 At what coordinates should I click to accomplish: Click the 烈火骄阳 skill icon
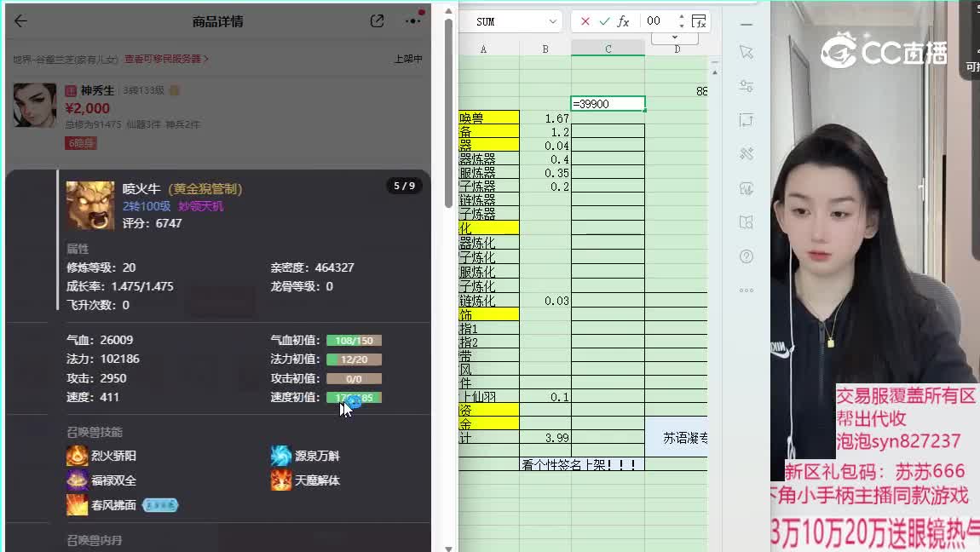(78, 456)
